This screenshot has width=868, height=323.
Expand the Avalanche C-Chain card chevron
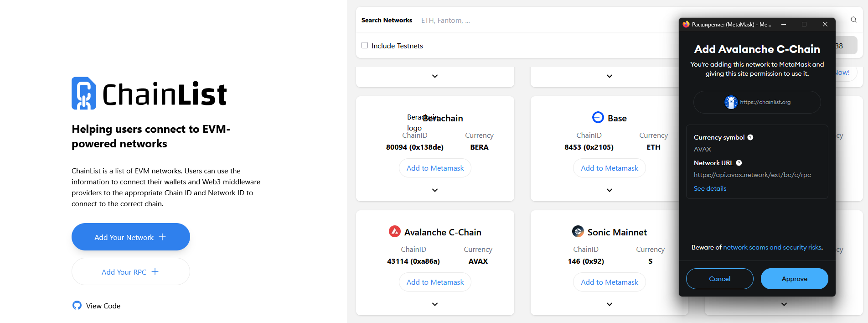point(435,304)
